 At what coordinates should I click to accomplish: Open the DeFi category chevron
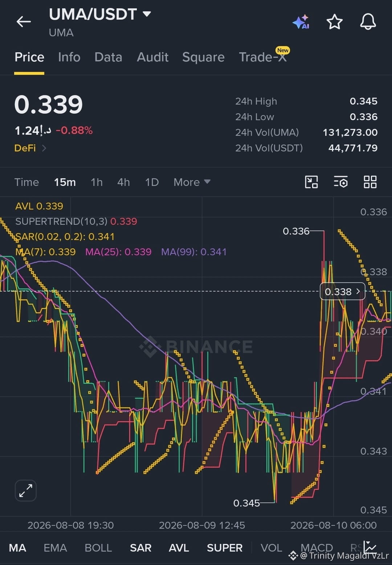[x=44, y=148]
